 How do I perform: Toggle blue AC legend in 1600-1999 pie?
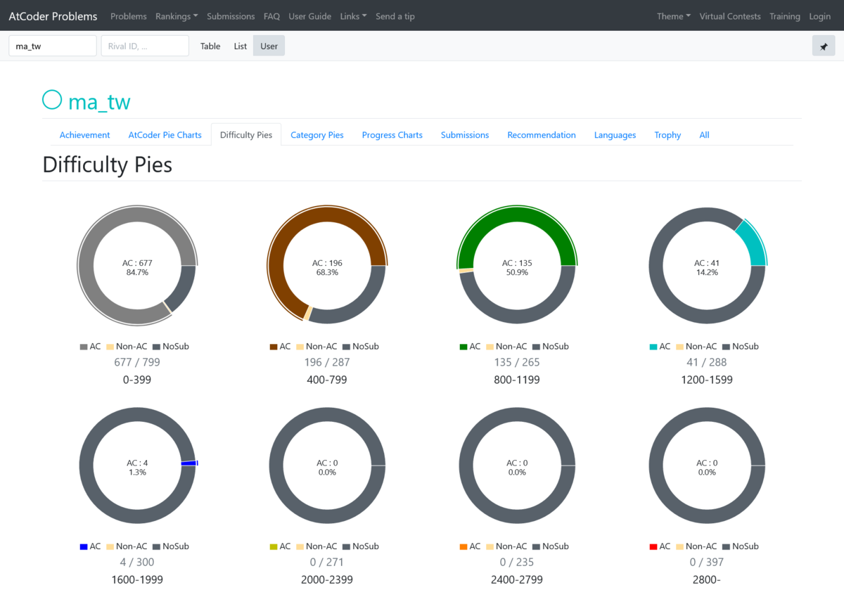[x=90, y=546]
